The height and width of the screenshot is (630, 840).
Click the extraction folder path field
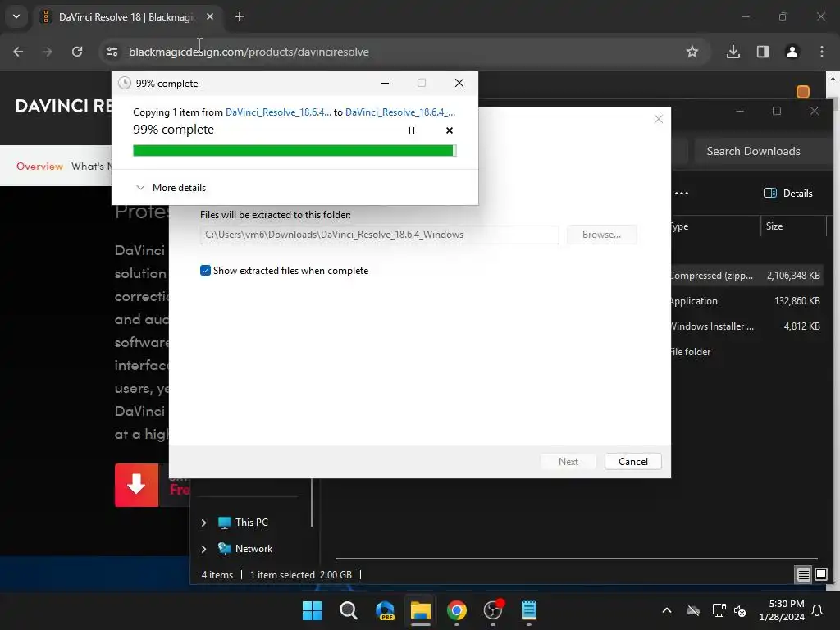(x=379, y=235)
